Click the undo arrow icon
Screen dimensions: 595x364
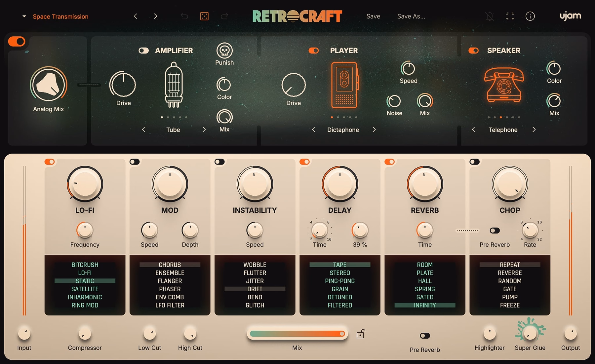click(184, 16)
